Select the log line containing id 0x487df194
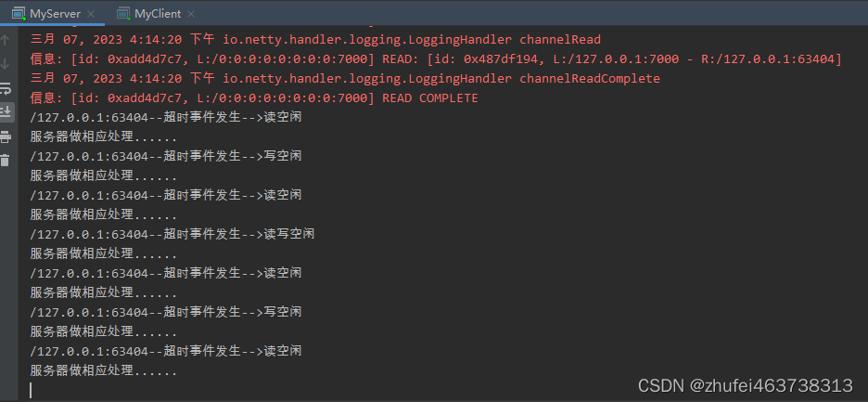The height and width of the screenshot is (402, 868). pyautogui.click(x=436, y=59)
